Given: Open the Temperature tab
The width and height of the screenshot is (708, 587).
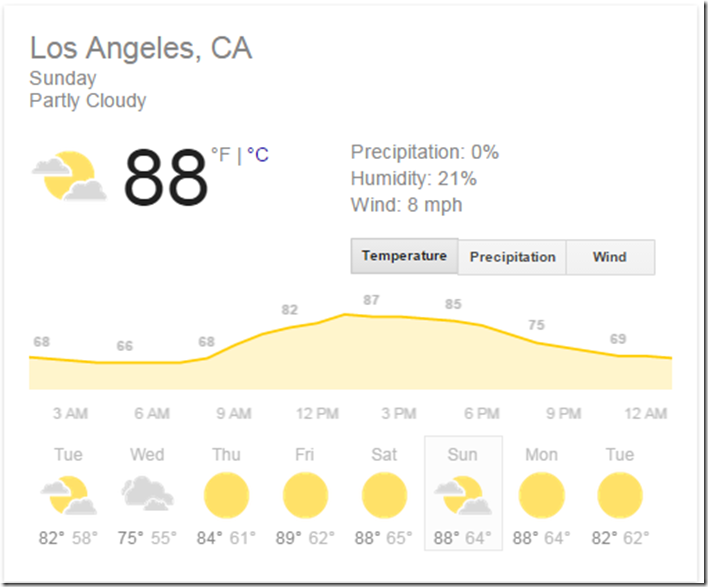Looking at the screenshot, I should click(405, 256).
